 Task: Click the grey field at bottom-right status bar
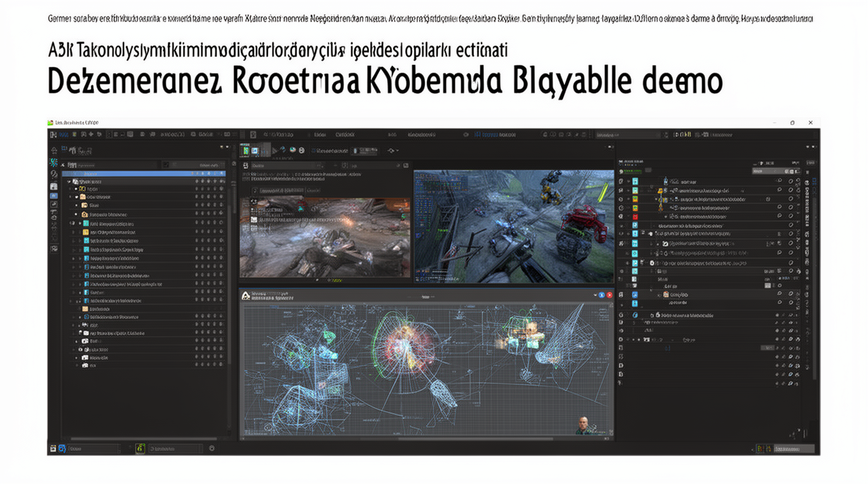[x=795, y=448]
